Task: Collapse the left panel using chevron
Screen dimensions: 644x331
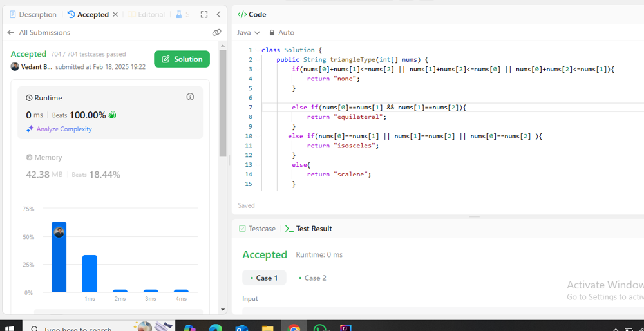Action: (x=218, y=14)
